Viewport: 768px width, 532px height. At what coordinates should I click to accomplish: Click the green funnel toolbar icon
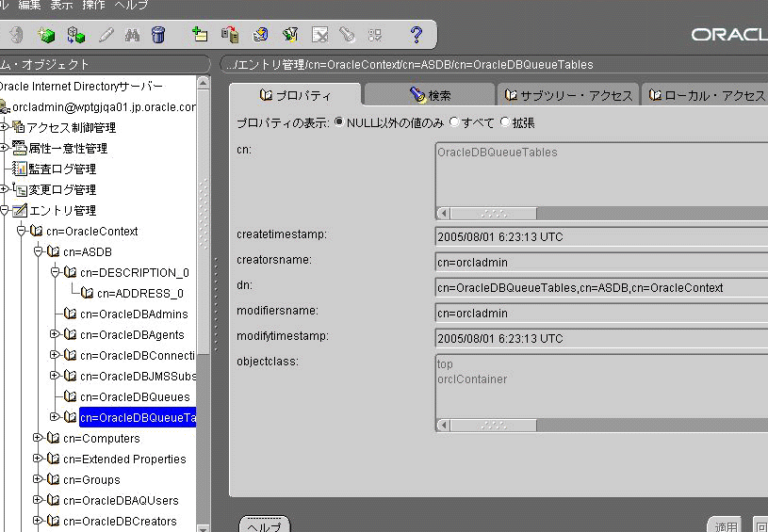(x=290, y=35)
